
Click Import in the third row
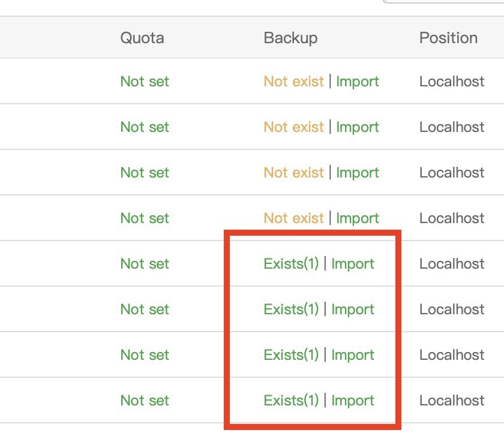pyautogui.click(x=358, y=173)
